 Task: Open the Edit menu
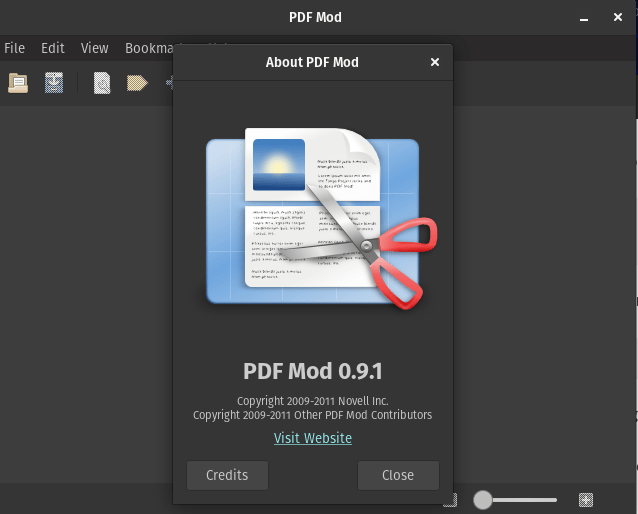[52, 48]
